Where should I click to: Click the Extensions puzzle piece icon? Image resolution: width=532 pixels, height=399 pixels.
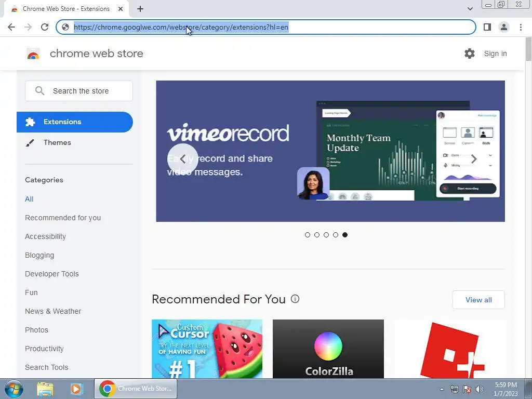30,122
